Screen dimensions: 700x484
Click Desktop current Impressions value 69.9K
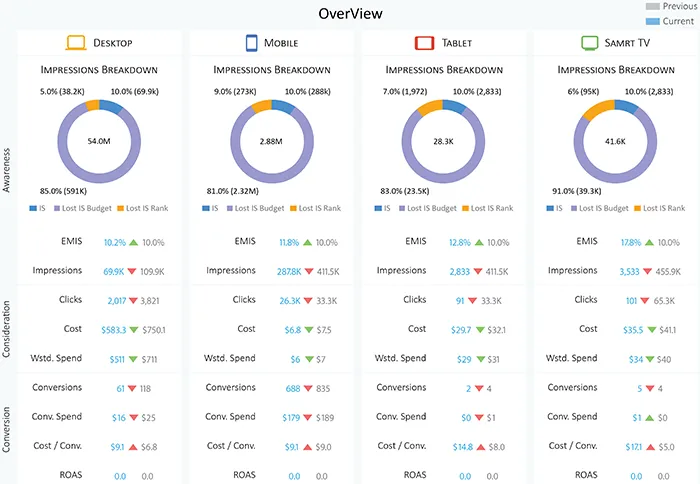(113, 271)
